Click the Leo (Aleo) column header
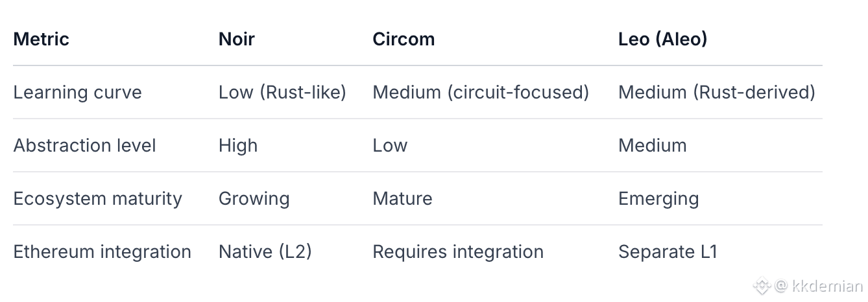Screen dimensions: 868x302 click(x=662, y=39)
